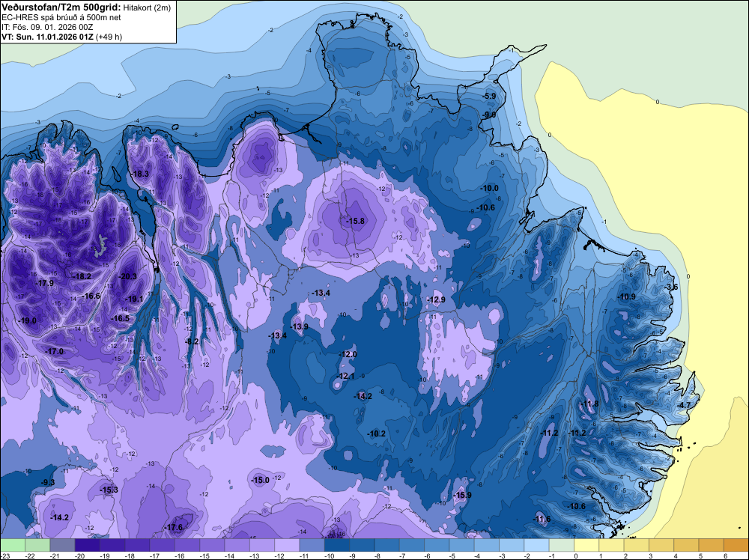Click the -15.8 temperature reading
749x560 pixels.
pyautogui.click(x=355, y=221)
